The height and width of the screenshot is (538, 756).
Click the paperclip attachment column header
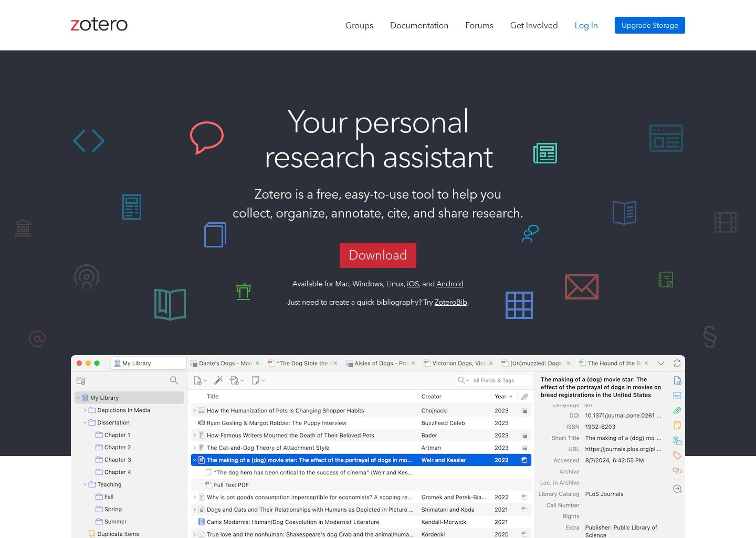(524, 397)
